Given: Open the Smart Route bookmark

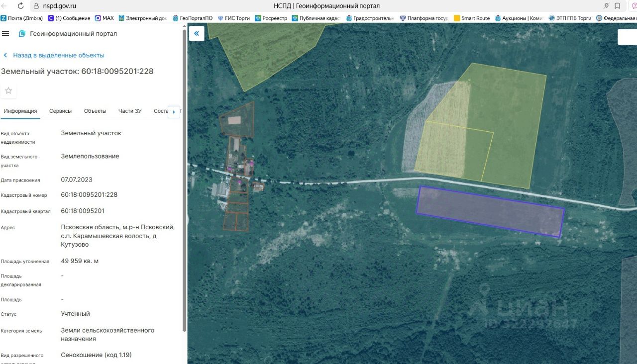Looking at the screenshot, I should click(x=472, y=18).
